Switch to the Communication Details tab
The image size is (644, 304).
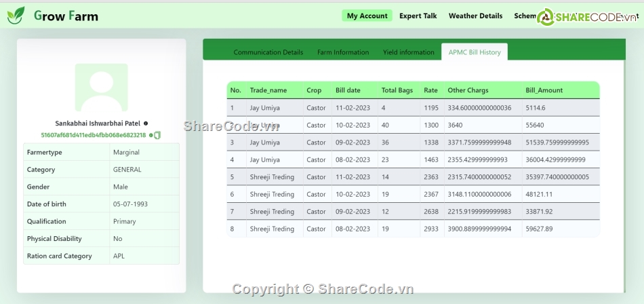(268, 52)
